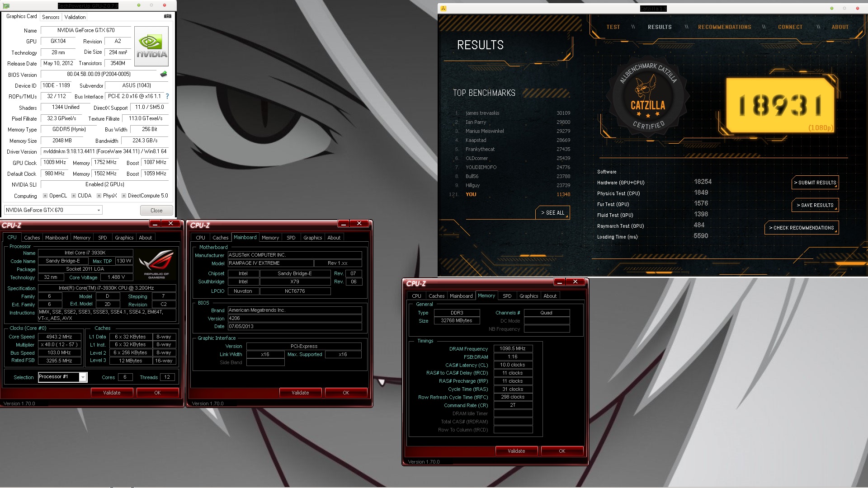
Task: Click the NVIDIA SLI Enabled (2 GPUs) field
Action: [x=104, y=184]
